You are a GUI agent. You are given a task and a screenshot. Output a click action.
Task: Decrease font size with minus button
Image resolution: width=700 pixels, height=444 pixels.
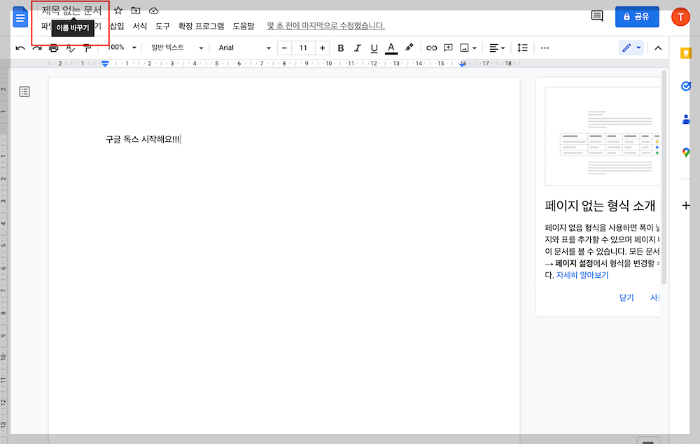(284, 48)
